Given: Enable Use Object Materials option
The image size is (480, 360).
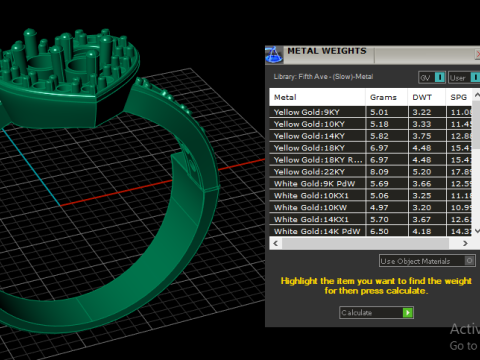Looking at the screenshot, I should click(427, 261).
